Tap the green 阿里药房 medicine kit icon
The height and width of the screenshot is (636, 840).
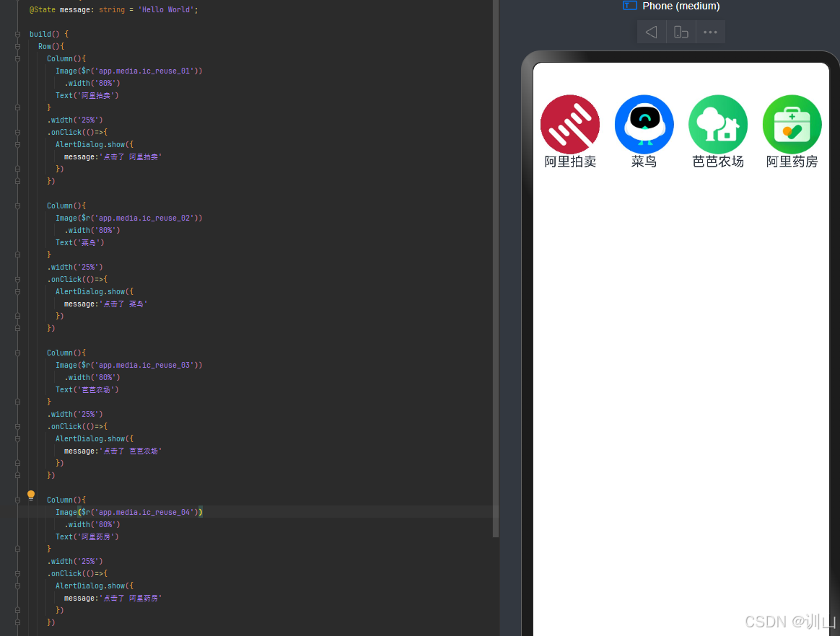[x=792, y=124]
